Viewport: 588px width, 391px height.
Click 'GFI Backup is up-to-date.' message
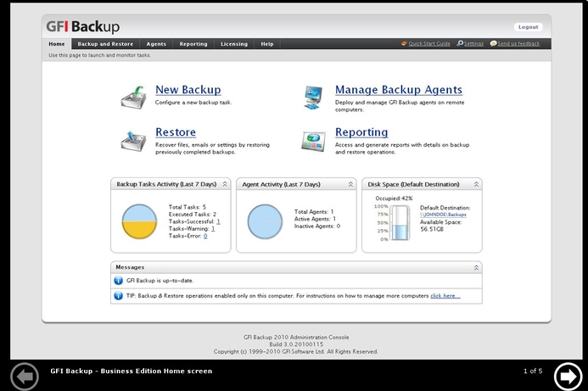tap(160, 281)
